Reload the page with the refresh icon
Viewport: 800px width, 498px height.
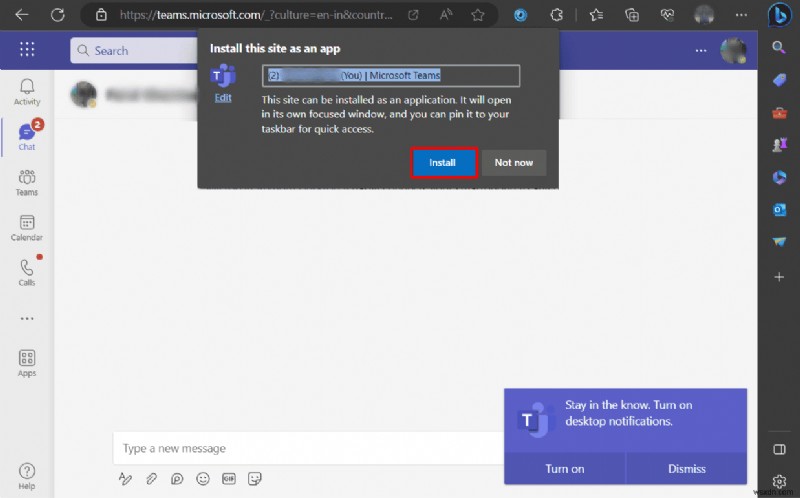pyautogui.click(x=57, y=15)
